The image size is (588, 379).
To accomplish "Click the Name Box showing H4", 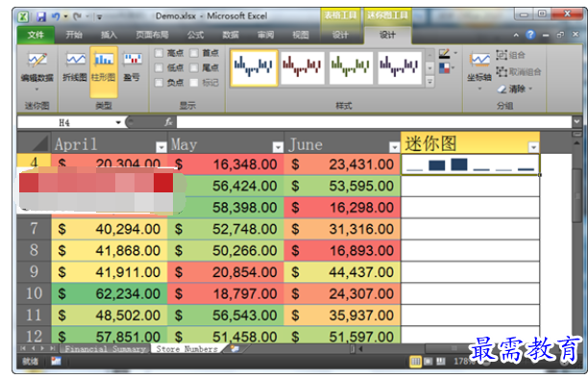I will pyautogui.click(x=64, y=122).
